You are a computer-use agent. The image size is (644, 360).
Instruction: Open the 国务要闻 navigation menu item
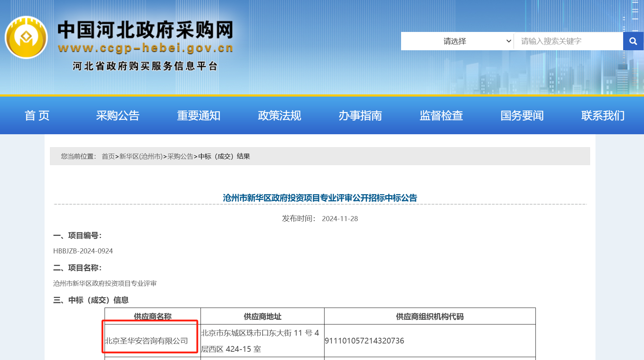tap(522, 116)
